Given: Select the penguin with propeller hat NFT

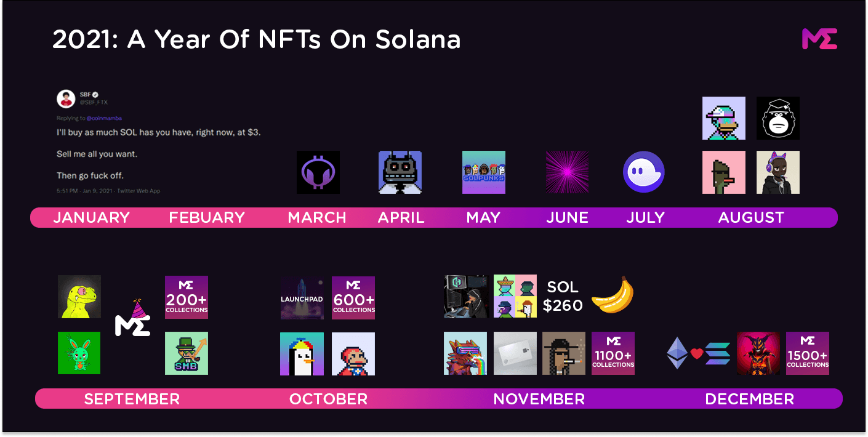Looking at the screenshot, I should click(x=302, y=354).
